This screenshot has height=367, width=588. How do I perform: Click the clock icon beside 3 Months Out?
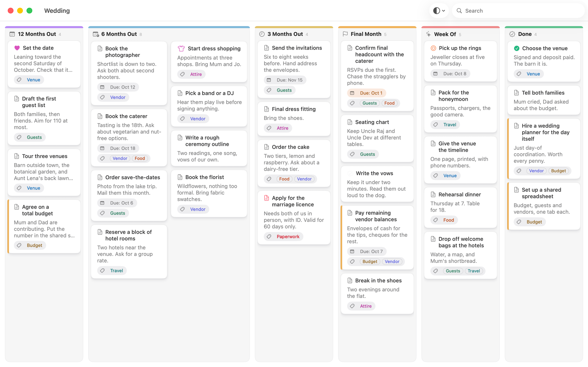(262, 34)
